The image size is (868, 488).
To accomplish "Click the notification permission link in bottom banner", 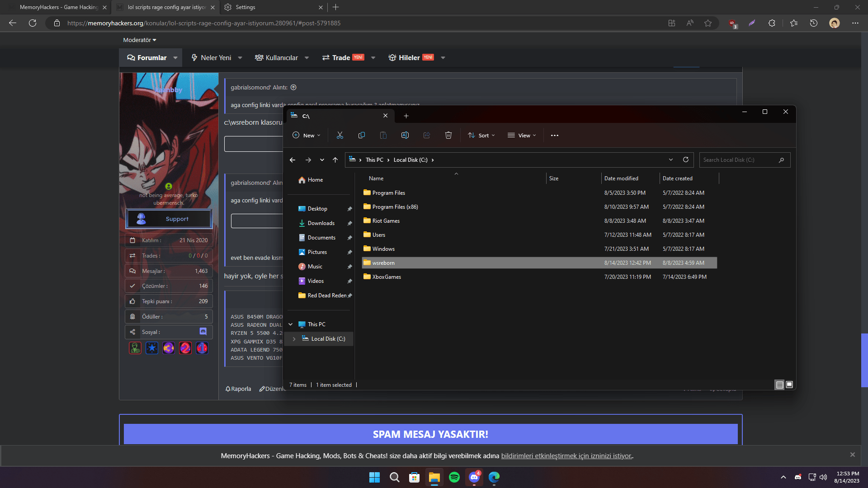I will coord(566,456).
